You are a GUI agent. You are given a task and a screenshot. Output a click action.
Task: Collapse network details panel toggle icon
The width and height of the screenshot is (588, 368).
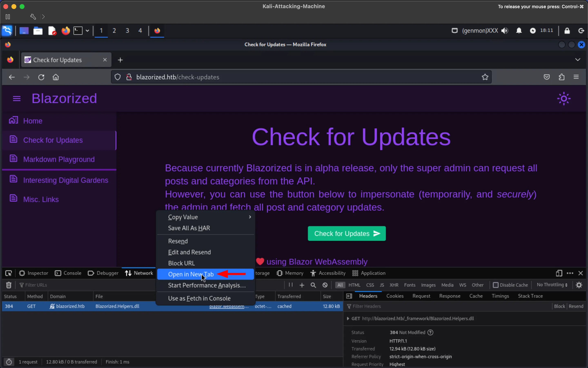coord(349,296)
